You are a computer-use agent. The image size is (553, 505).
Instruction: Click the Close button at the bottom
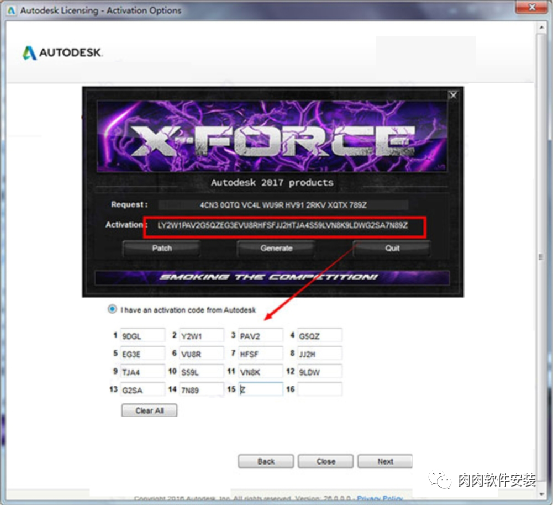pyautogui.click(x=326, y=461)
